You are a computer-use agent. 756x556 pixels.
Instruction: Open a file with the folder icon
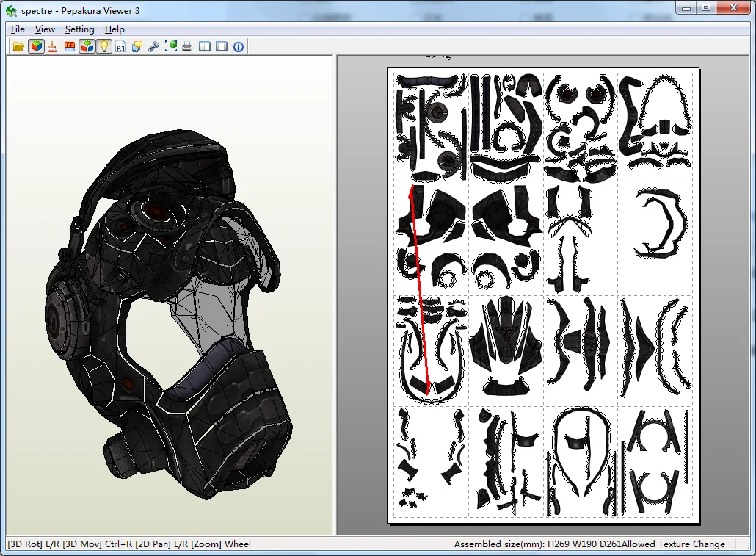[x=19, y=47]
